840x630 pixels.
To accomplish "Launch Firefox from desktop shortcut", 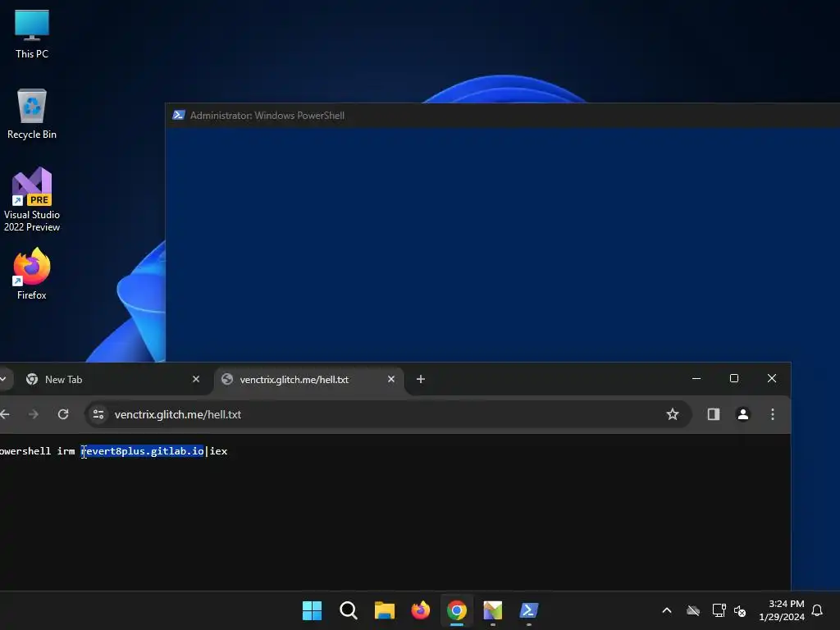I will pyautogui.click(x=32, y=274).
